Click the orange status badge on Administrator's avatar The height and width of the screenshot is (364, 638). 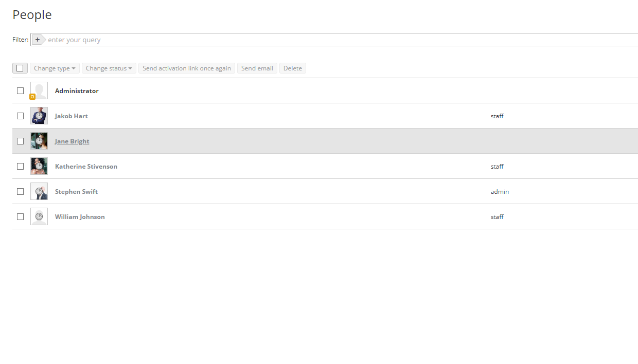pyautogui.click(x=32, y=97)
